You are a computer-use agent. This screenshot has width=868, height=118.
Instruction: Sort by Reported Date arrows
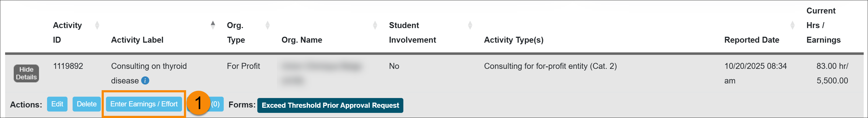[x=792, y=25]
